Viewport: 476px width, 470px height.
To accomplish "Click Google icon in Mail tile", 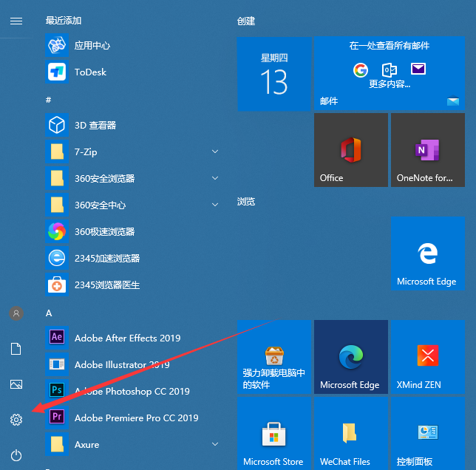I will click(361, 70).
